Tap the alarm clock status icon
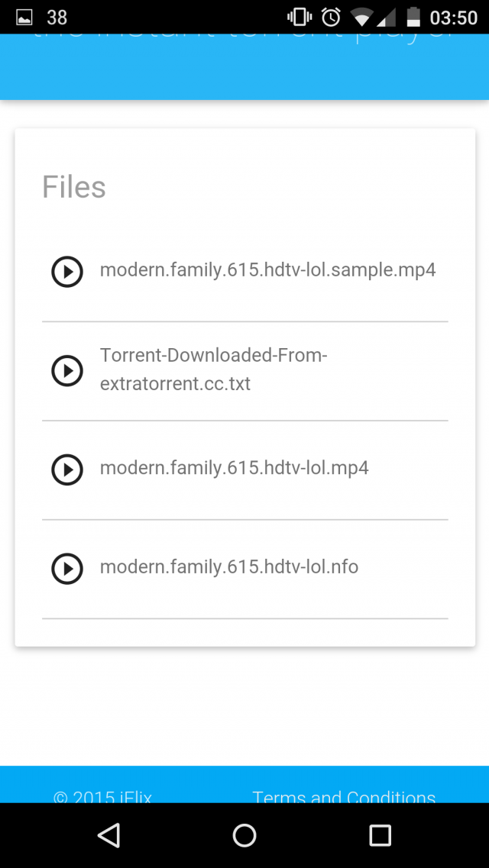 [x=331, y=17]
